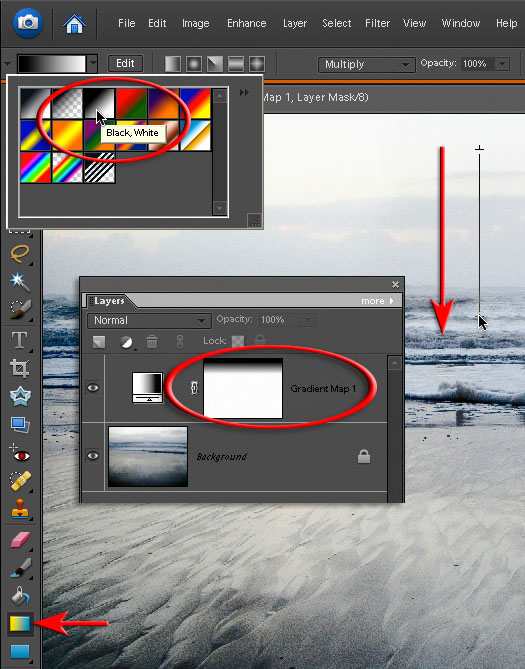Select the Eraser tool

(x=20, y=539)
